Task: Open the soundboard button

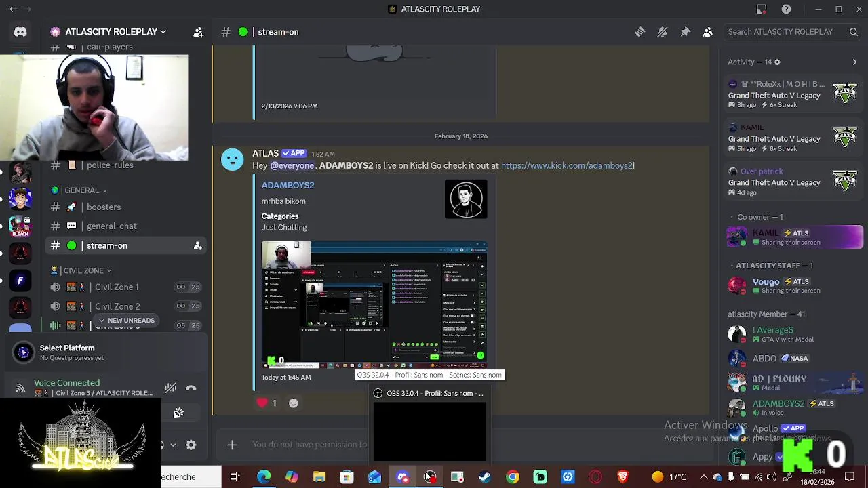Action: 178,413
